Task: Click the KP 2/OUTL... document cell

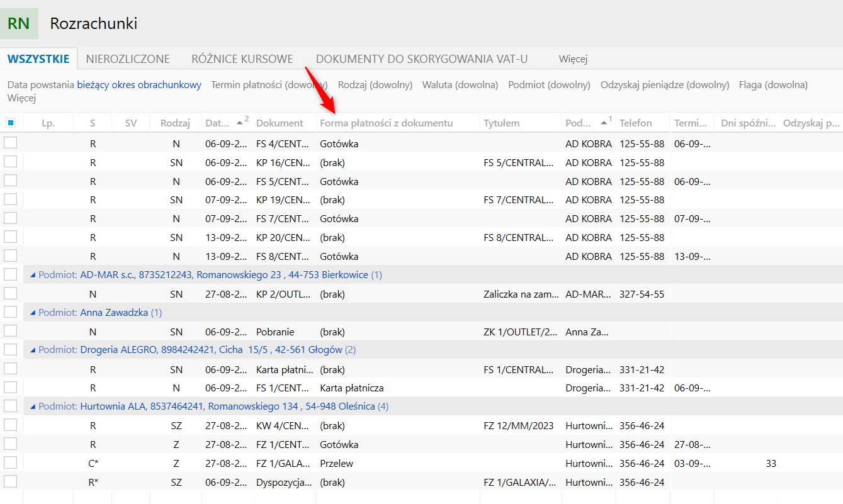Action: coord(283,294)
